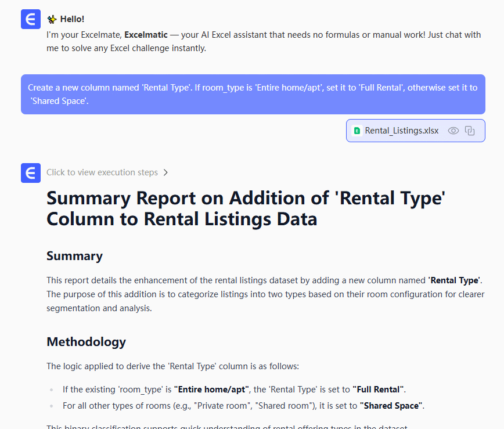Screen dimensions: 504x429
Task: Click the 'Methodology' section heading
Action: 86,341
